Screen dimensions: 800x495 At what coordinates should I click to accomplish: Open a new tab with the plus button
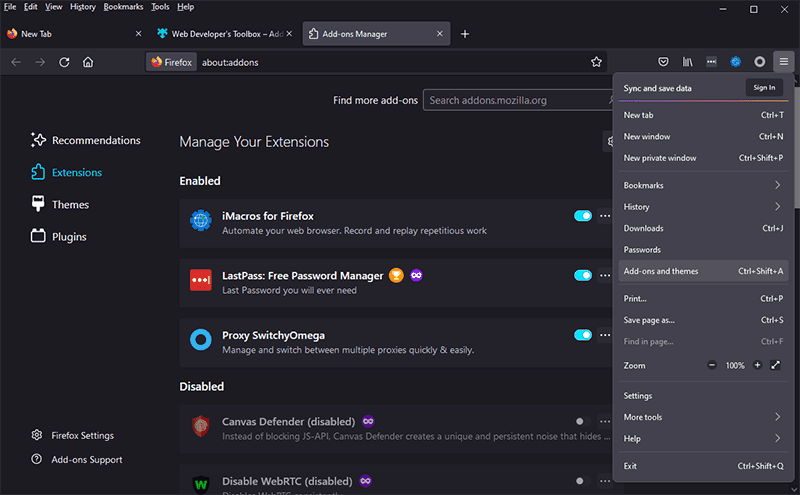465,34
